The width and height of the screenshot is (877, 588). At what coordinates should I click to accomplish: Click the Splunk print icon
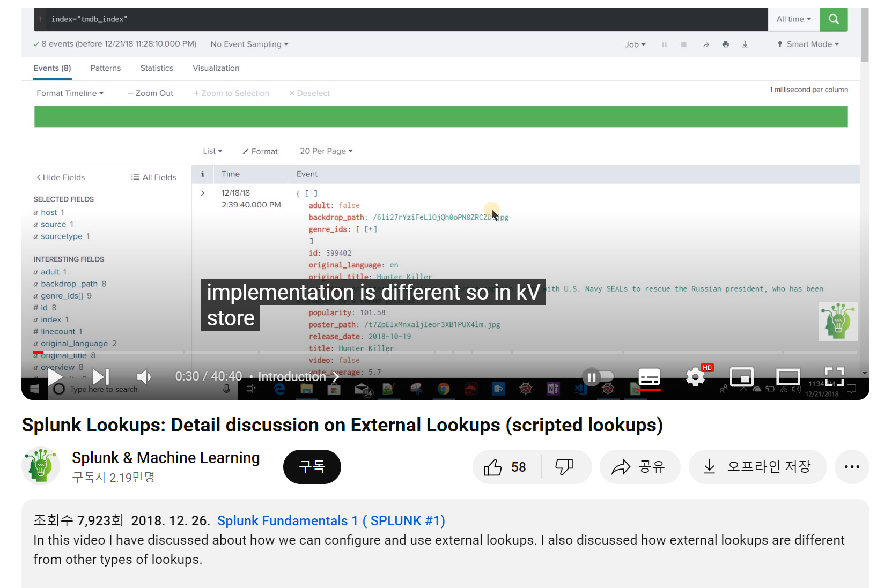(725, 44)
